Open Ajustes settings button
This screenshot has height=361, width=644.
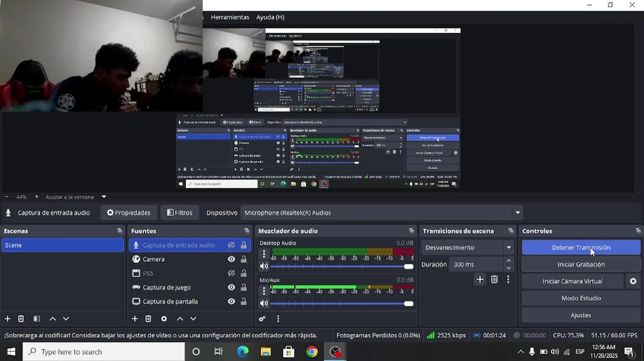[x=581, y=315]
